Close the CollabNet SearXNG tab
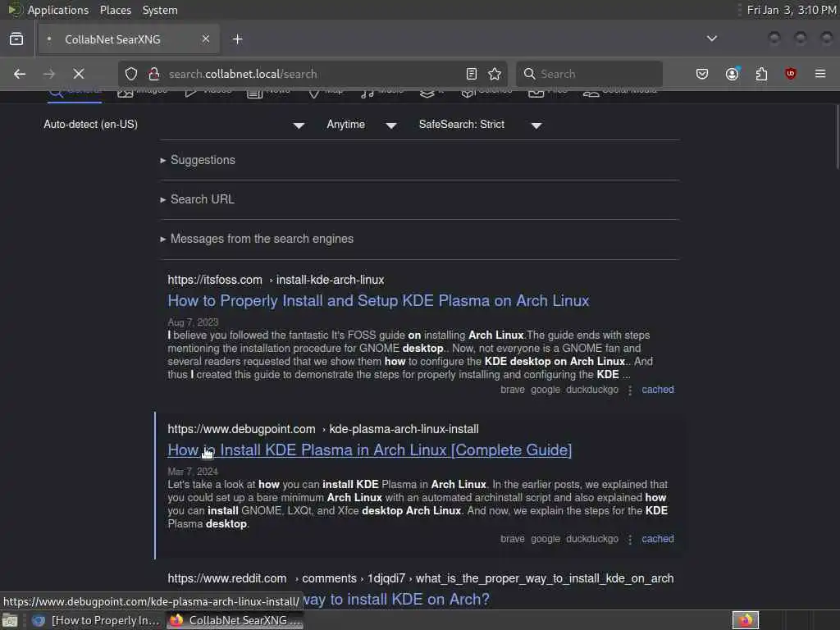Viewport: 840px width, 630px height. point(206,39)
